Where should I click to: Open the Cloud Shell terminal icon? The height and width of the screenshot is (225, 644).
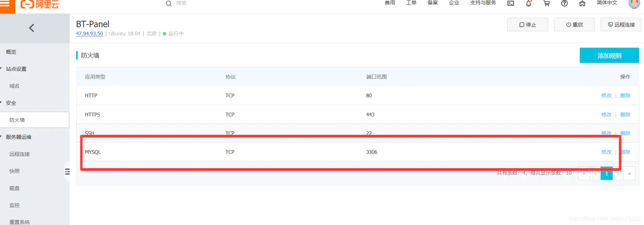click(x=510, y=3)
